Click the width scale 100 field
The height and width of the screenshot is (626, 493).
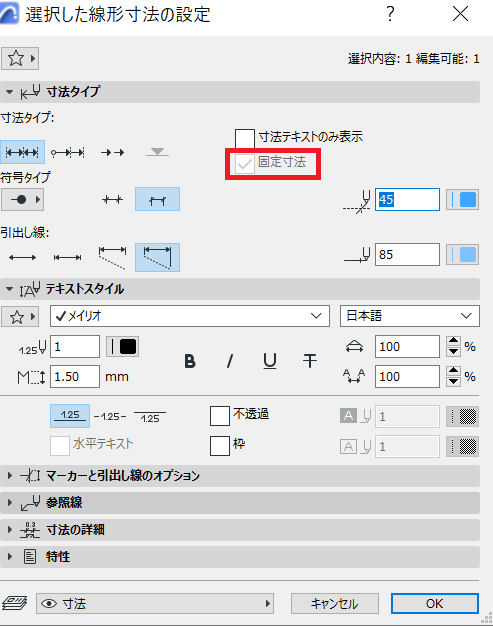[x=407, y=347]
